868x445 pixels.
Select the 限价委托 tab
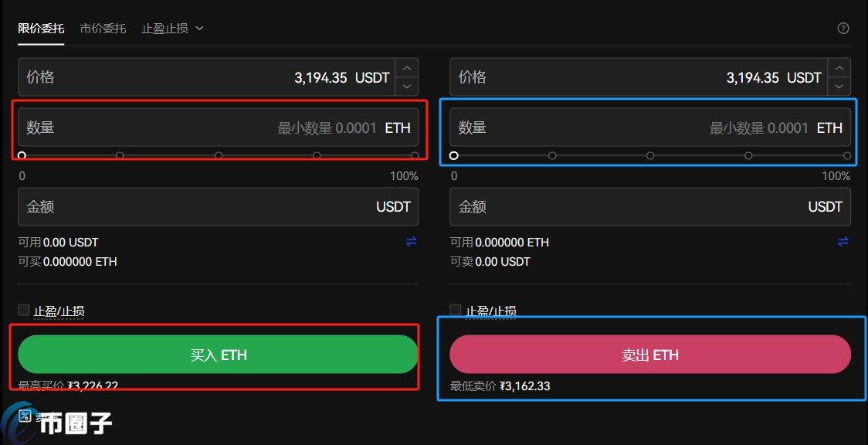pyautogui.click(x=41, y=29)
